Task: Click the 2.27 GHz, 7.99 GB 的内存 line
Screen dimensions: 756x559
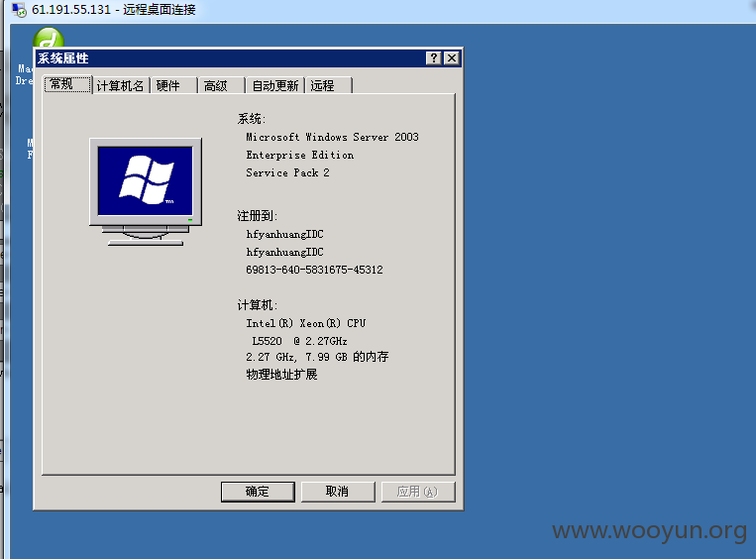Action: click(317, 357)
